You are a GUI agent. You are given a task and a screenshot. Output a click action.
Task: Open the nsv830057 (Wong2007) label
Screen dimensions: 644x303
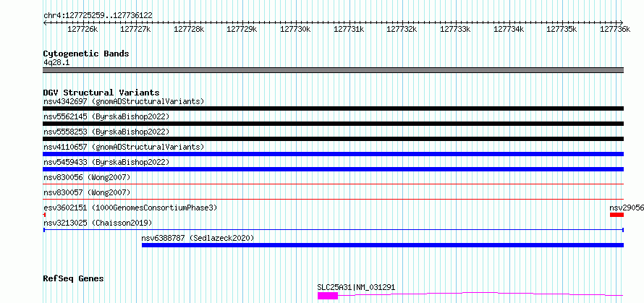(x=87, y=192)
